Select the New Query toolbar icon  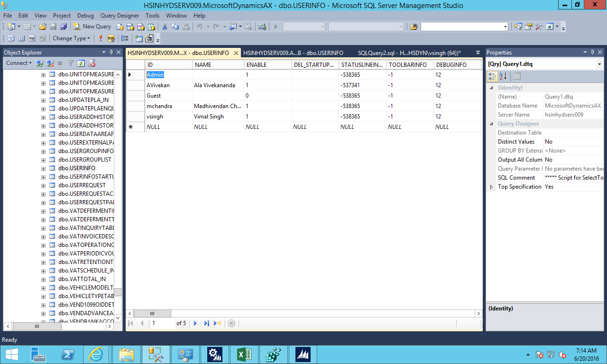coord(92,27)
